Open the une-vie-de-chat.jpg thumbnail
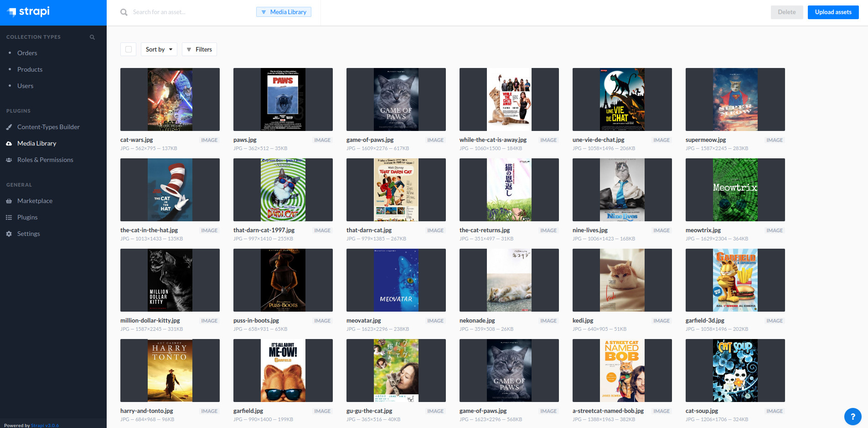The height and width of the screenshot is (428, 868). coord(622,99)
